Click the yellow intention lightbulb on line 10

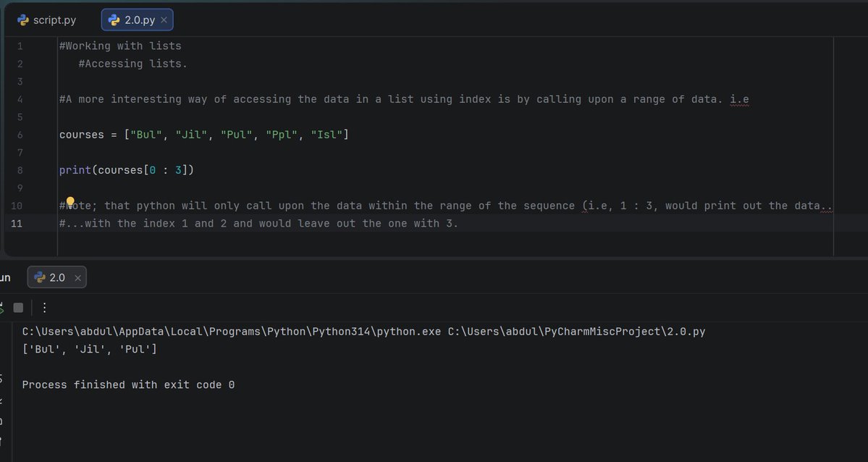point(70,201)
